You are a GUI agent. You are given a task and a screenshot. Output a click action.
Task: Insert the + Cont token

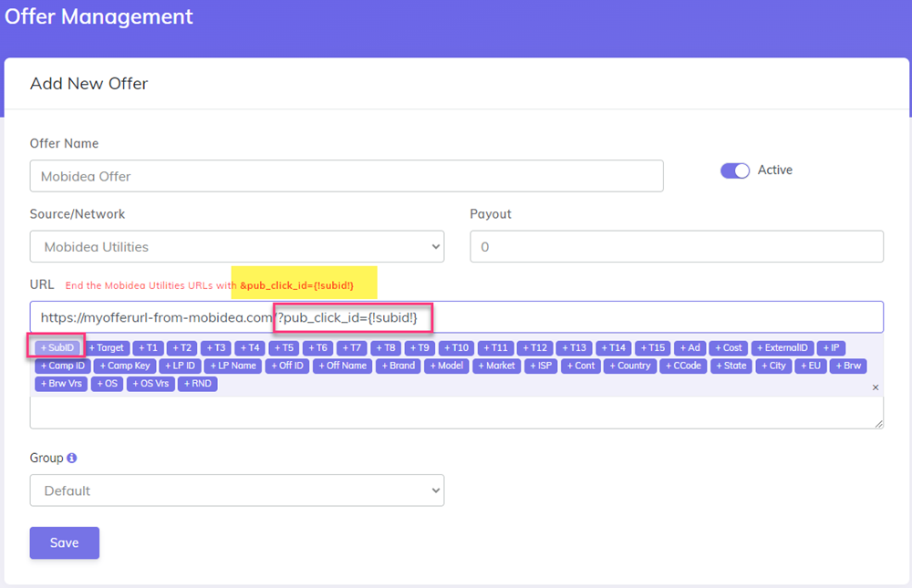point(581,366)
